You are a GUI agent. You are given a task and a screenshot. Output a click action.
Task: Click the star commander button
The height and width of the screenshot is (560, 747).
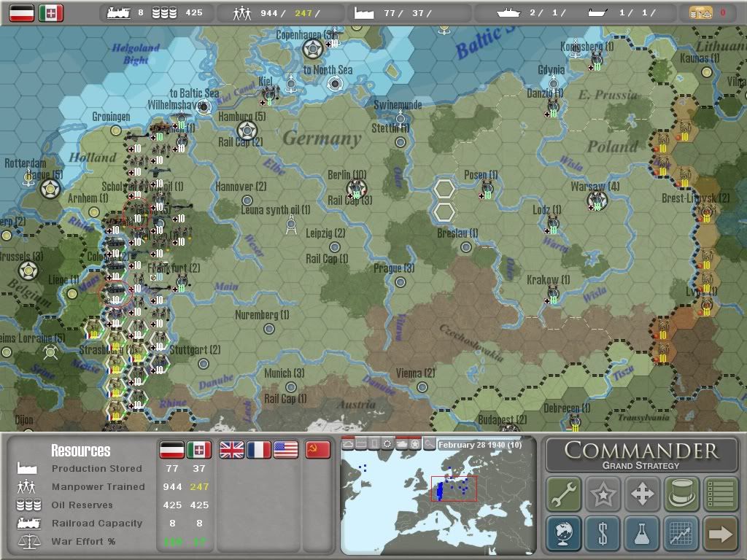tap(603, 494)
